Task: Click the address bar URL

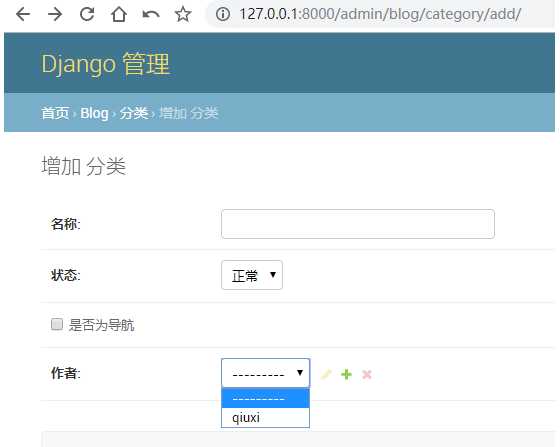Action: point(380,14)
